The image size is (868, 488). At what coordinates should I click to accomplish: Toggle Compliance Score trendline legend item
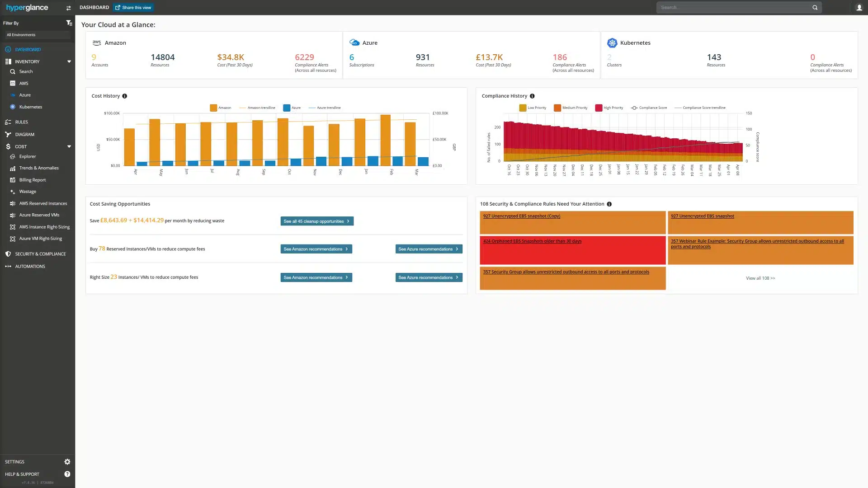[x=700, y=108]
